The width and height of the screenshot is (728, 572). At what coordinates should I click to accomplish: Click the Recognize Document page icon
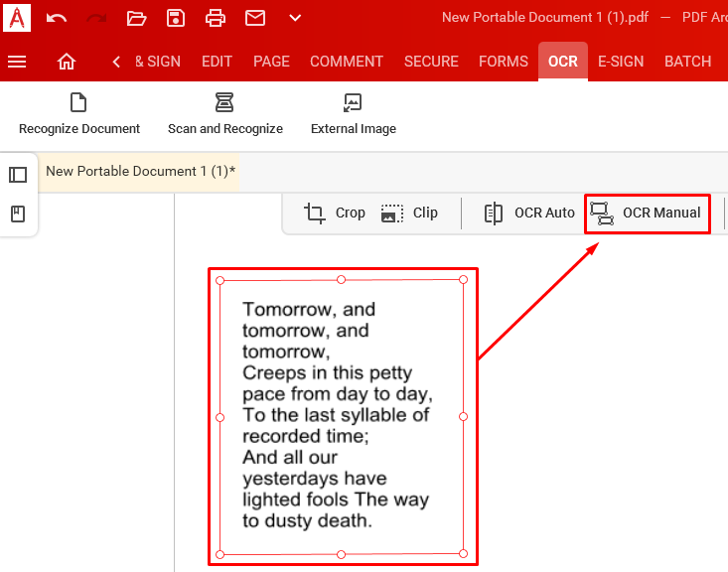click(x=78, y=102)
